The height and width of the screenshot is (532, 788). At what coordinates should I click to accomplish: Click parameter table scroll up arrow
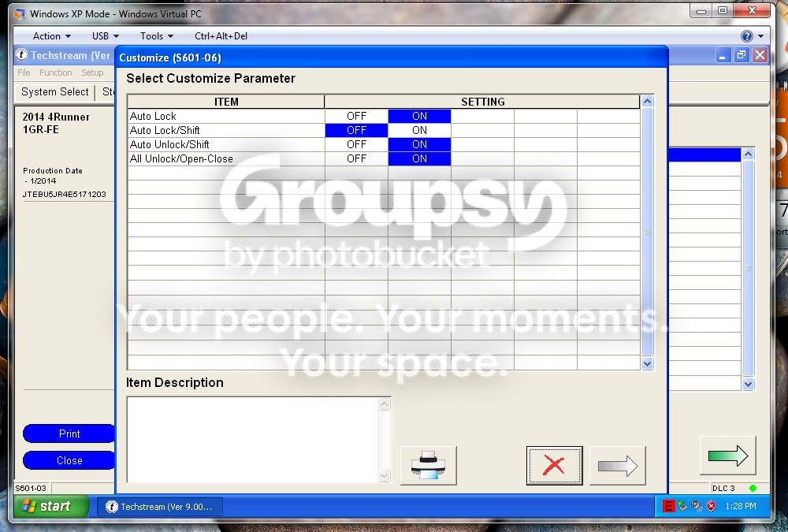tap(647, 102)
